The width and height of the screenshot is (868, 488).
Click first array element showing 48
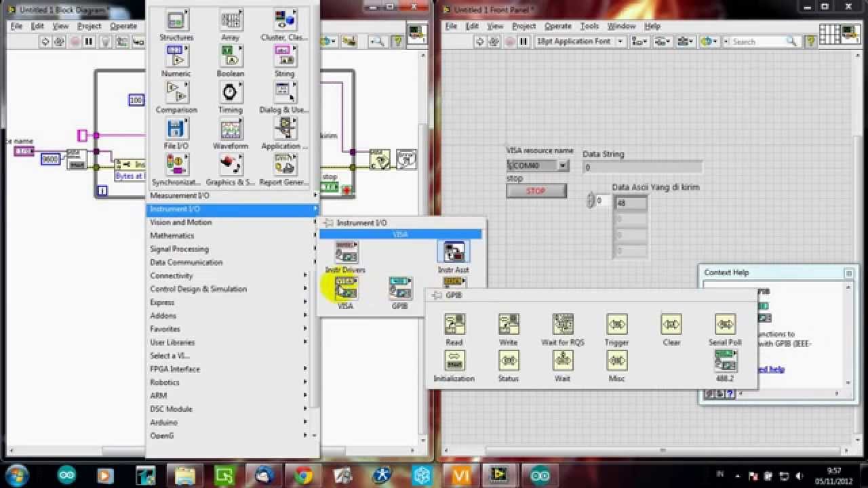[631, 203]
